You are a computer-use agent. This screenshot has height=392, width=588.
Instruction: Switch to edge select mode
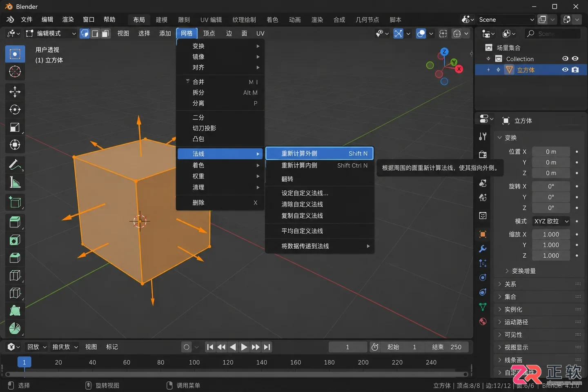95,33
